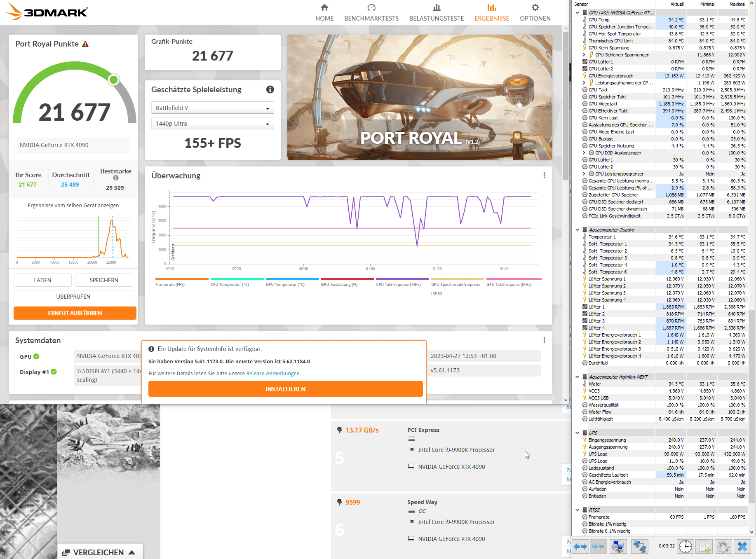Screen dimensions: 756x559
Task: Click Ergebnisse vom selben Gerät anzeigen
Action: [73, 206]
